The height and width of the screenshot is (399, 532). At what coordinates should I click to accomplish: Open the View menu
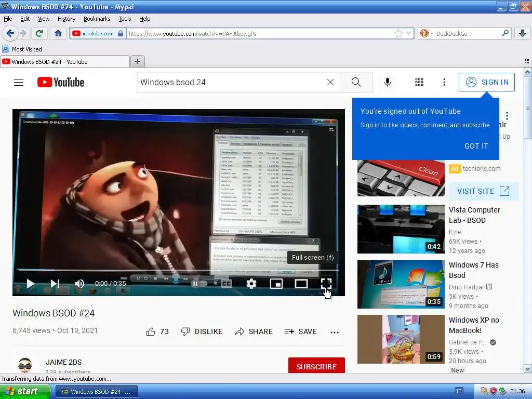[x=44, y=19]
